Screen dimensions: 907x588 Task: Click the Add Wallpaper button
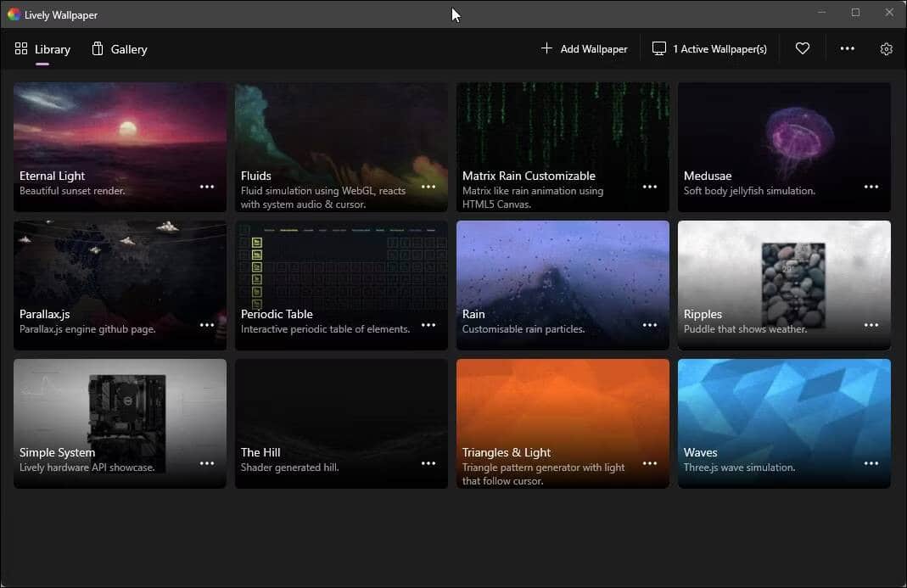pos(585,48)
